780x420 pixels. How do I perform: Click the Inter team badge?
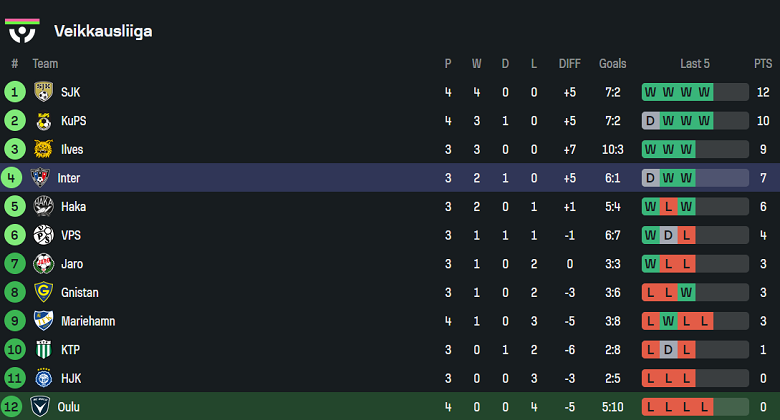coord(40,178)
